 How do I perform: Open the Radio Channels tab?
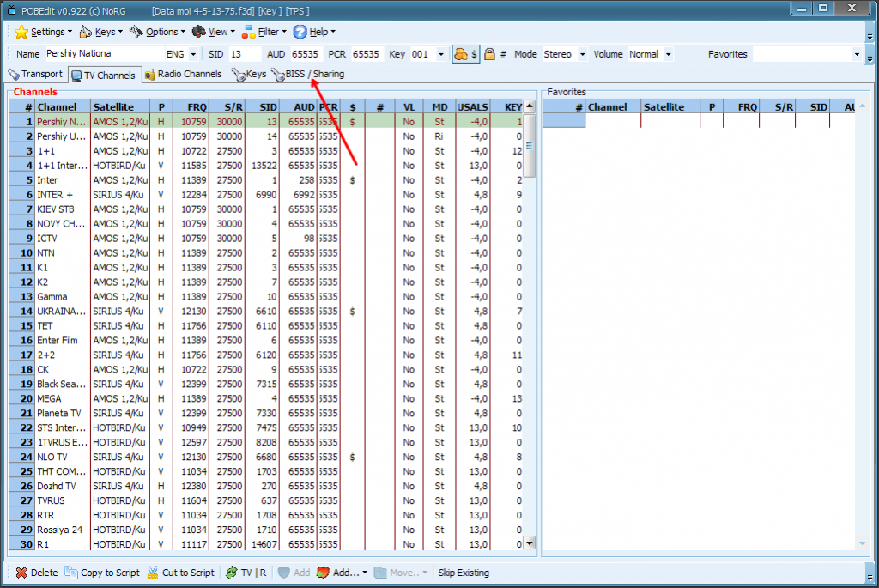pyautogui.click(x=184, y=74)
